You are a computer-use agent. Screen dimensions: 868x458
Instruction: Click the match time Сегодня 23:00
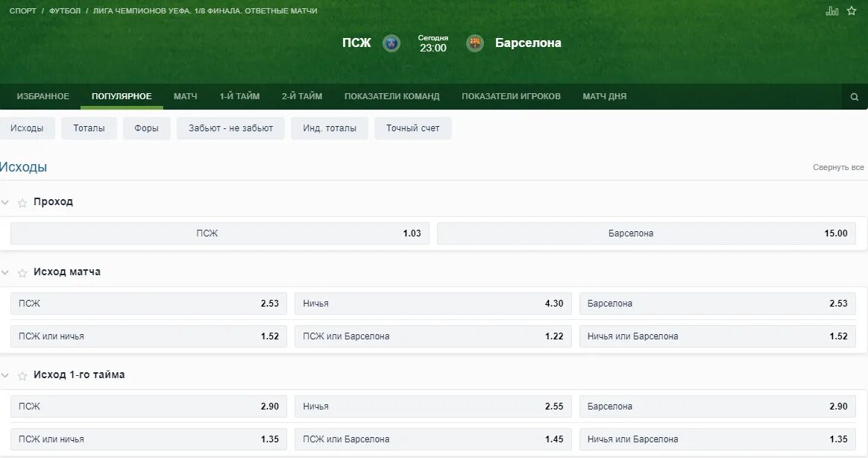(433, 44)
